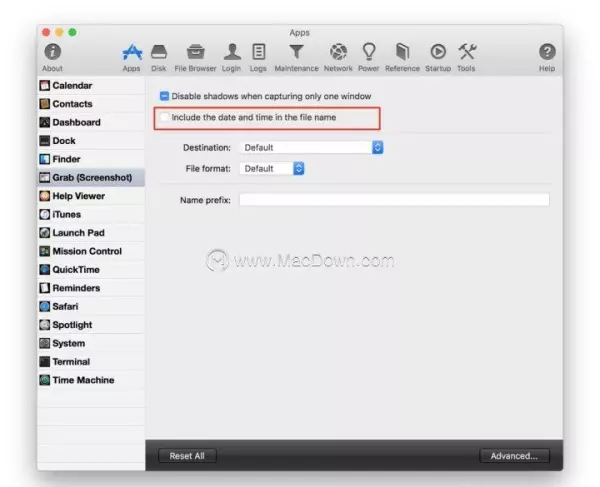Select iTunes in the sidebar
600x487 pixels.
click(x=91, y=214)
